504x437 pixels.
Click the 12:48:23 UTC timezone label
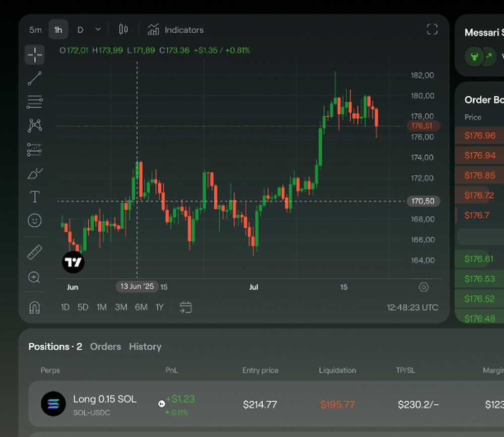click(412, 308)
